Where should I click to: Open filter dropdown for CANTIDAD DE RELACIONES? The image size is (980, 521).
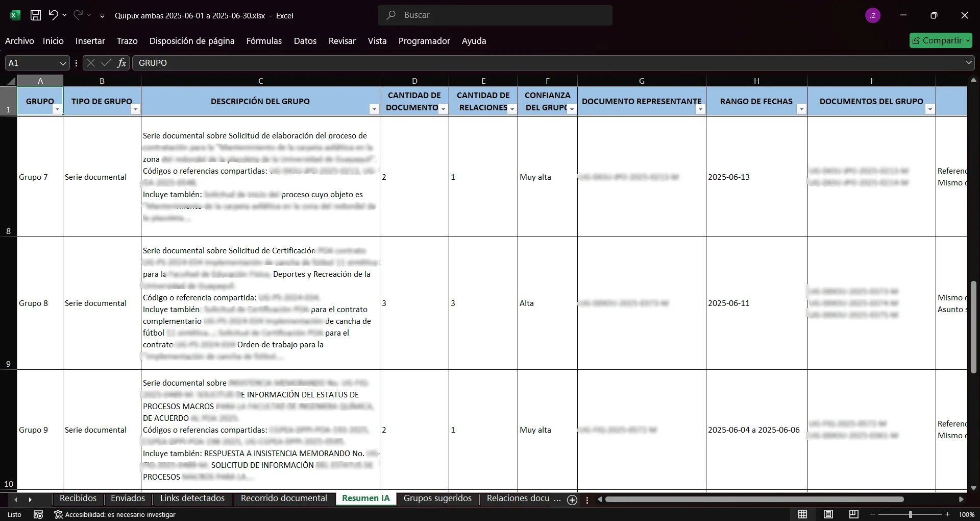tap(512, 109)
